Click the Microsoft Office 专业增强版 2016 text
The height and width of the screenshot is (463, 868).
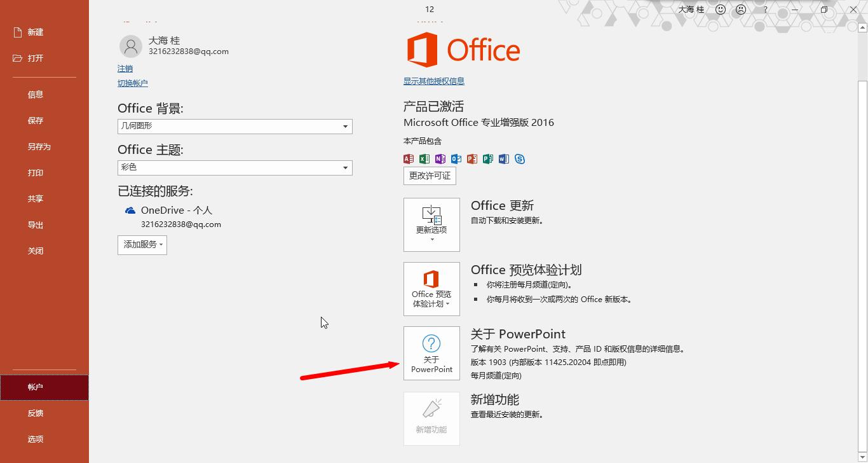[478, 123]
